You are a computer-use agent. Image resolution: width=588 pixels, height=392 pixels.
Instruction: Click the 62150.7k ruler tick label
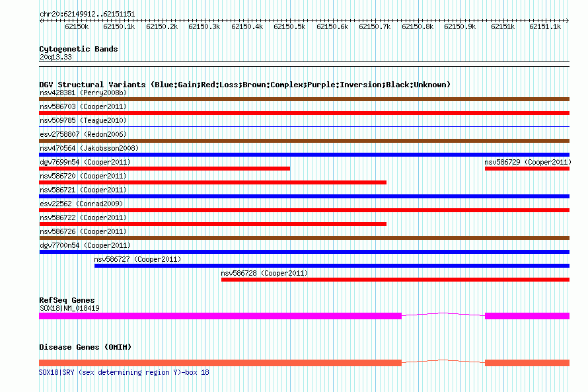click(375, 26)
